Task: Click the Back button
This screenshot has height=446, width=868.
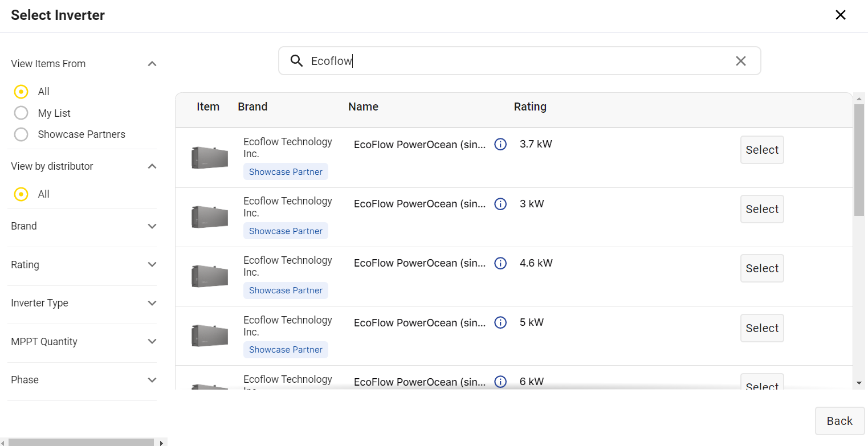Action: click(x=840, y=421)
